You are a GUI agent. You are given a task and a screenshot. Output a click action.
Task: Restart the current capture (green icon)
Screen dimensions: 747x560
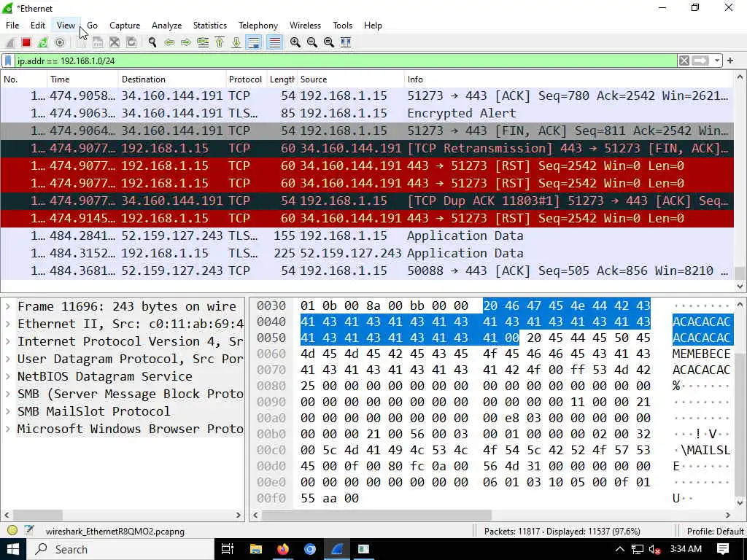(x=43, y=42)
